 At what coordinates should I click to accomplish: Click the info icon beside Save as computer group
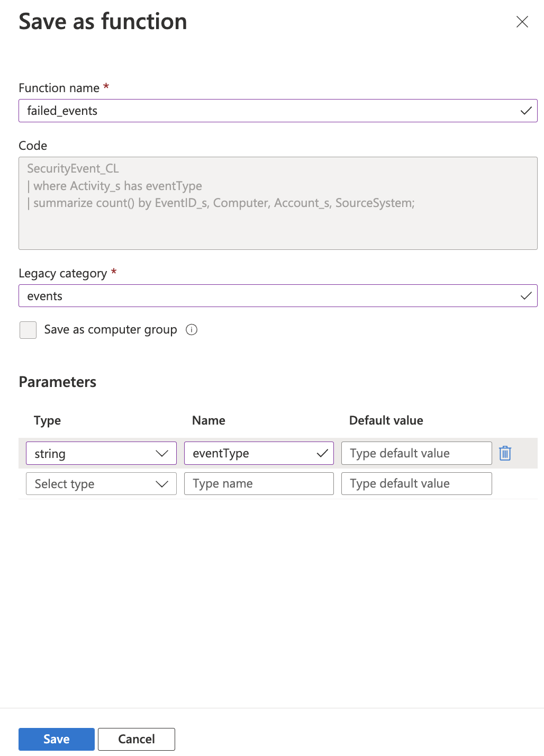[192, 329]
